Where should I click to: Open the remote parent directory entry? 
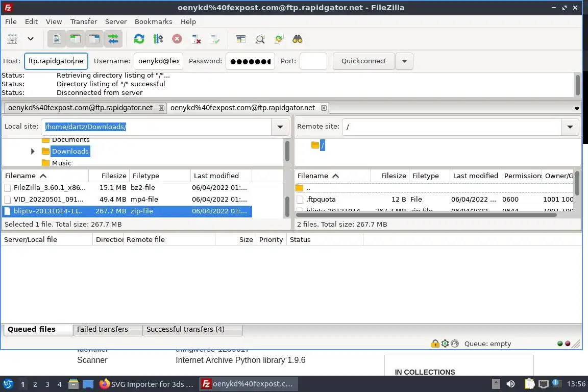point(434,188)
